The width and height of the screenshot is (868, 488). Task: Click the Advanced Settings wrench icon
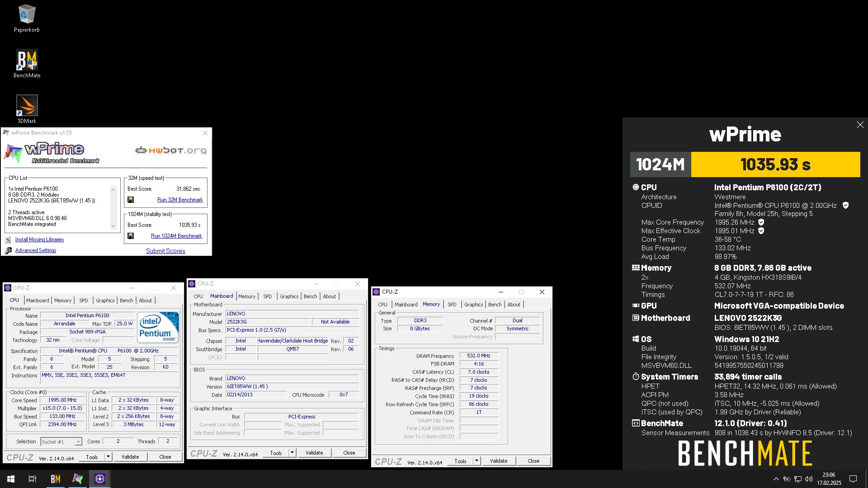pyautogui.click(x=8, y=250)
